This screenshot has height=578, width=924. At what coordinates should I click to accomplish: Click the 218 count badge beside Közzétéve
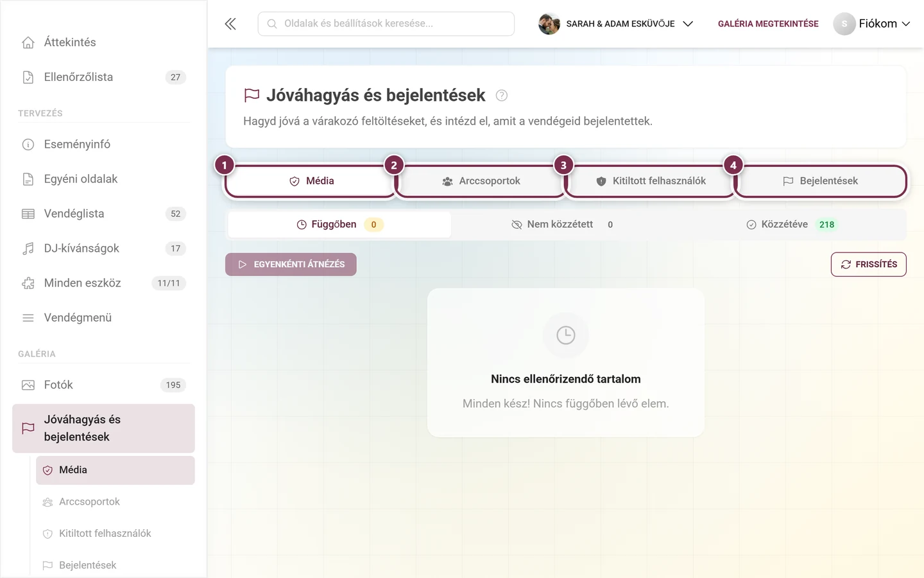click(x=827, y=225)
